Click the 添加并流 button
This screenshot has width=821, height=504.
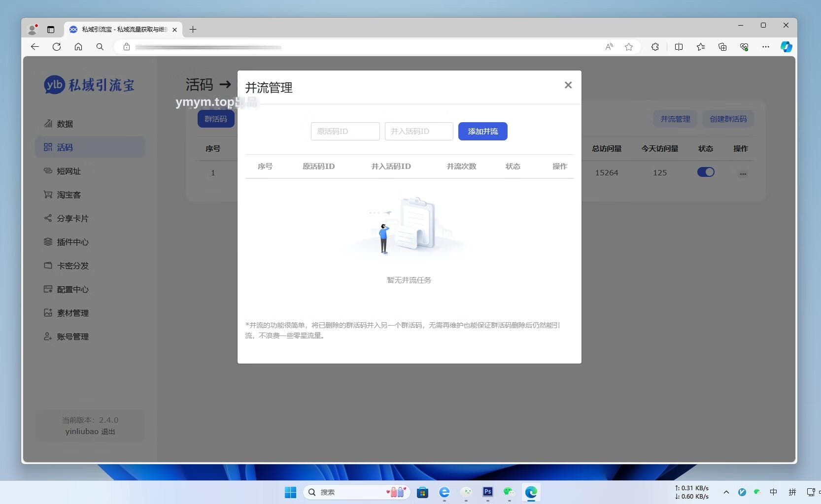pos(483,132)
